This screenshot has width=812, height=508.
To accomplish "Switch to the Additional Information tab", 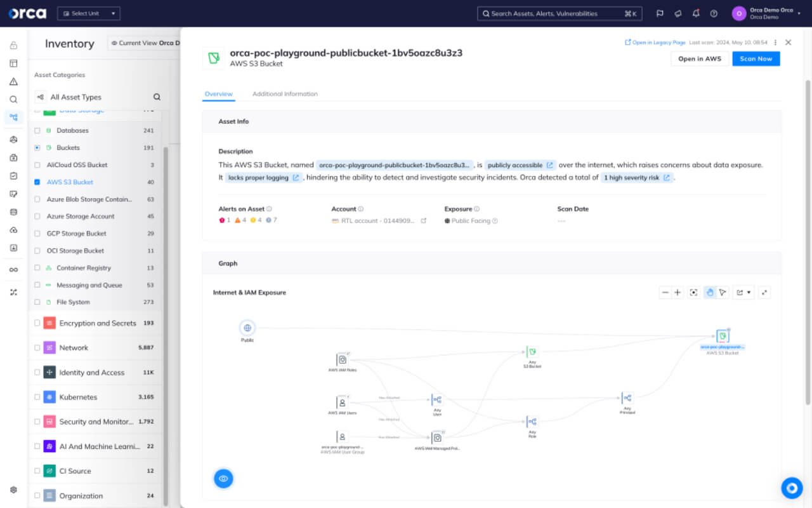I will [285, 94].
